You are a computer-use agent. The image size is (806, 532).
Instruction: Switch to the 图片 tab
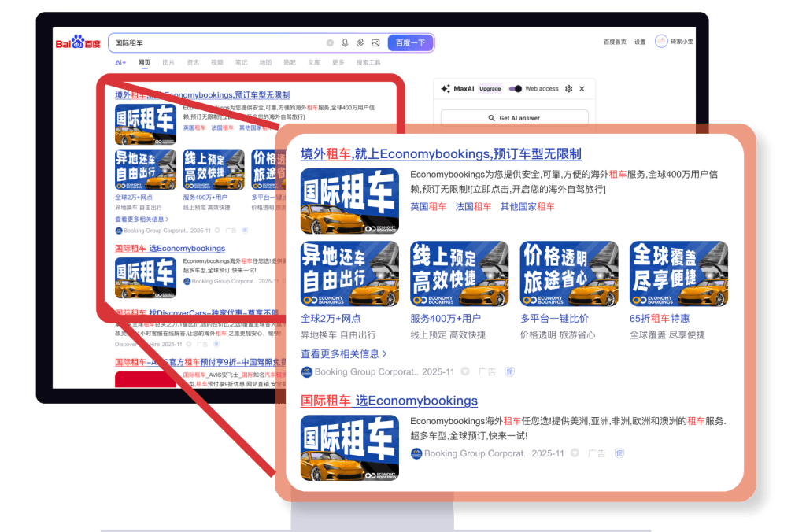point(168,62)
